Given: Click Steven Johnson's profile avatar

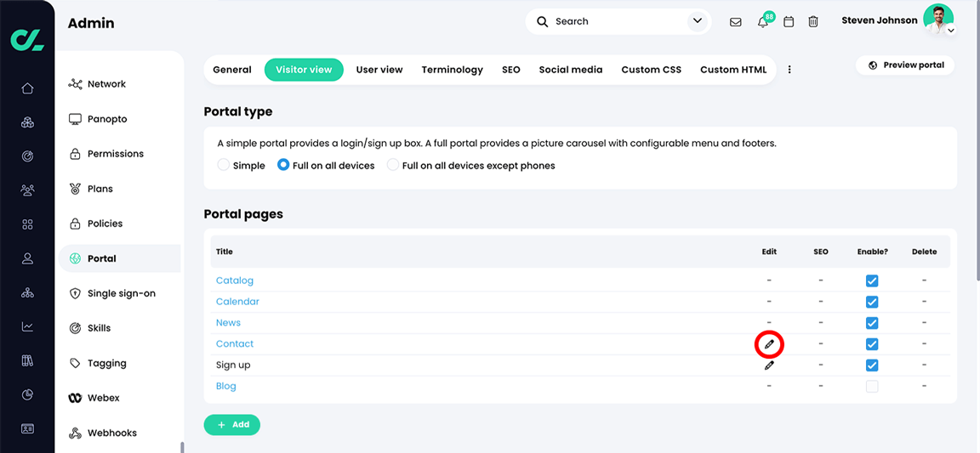Looking at the screenshot, I should click(938, 19).
